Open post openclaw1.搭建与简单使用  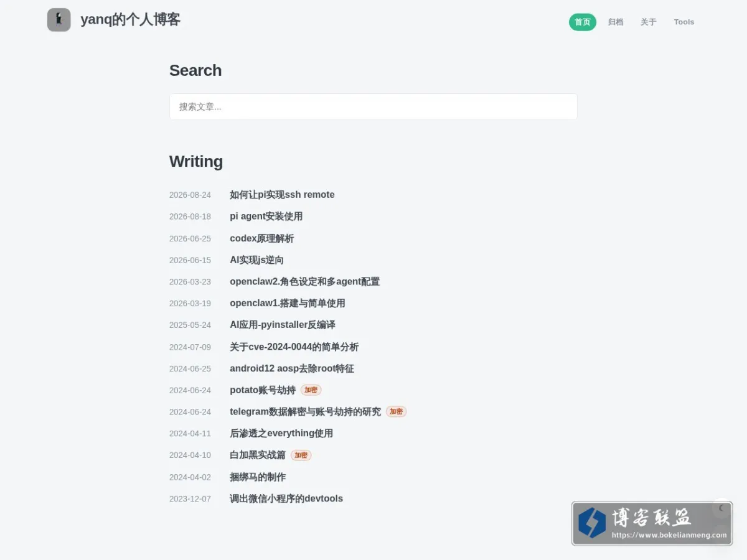[x=288, y=303]
